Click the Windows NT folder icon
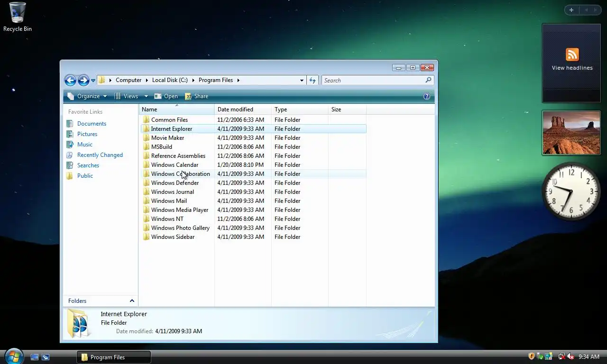This screenshot has height=364, width=607. [x=146, y=219]
